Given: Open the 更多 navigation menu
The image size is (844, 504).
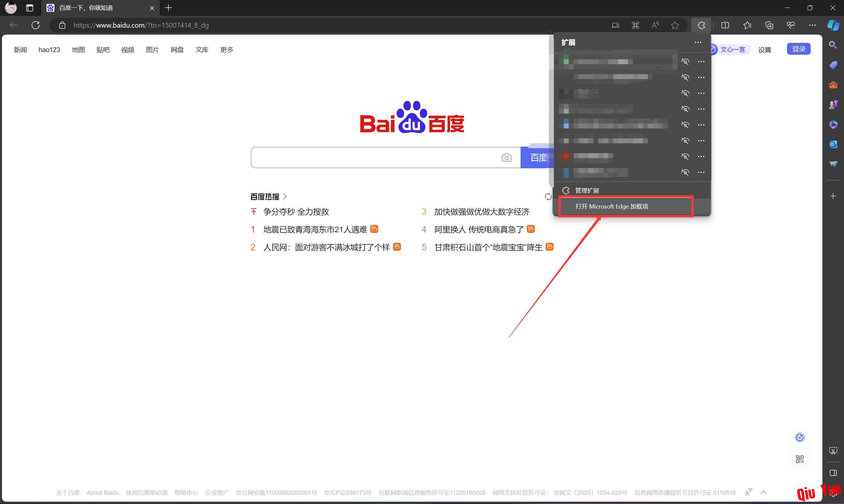Looking at the screenshot, I should 226,50.
